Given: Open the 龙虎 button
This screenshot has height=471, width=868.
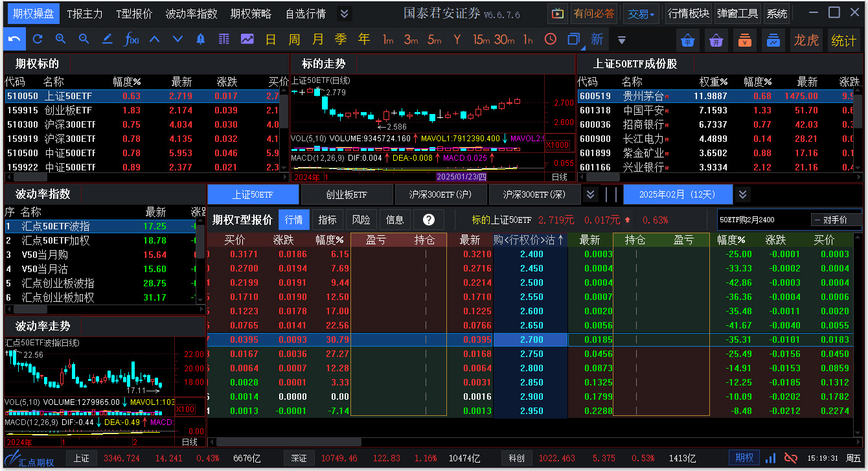Looking at the screenshot, I should click(x=806, y=40).
